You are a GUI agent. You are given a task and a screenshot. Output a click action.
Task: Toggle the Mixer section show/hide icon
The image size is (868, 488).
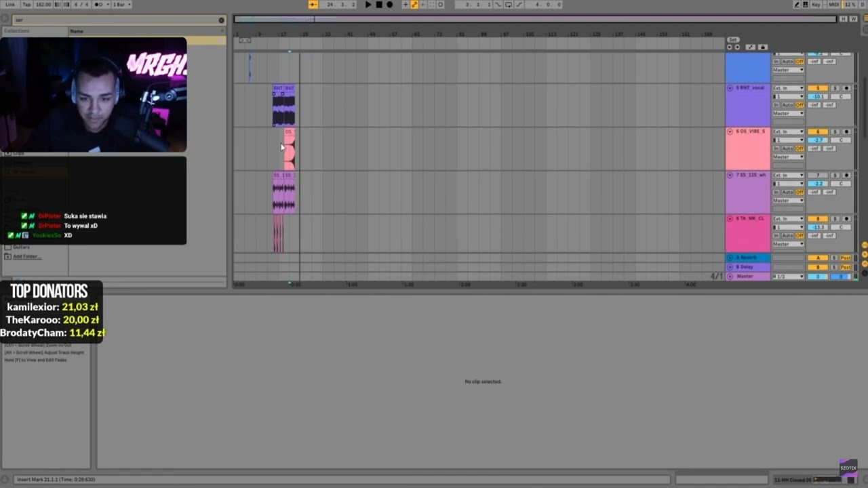pos(865,264)
